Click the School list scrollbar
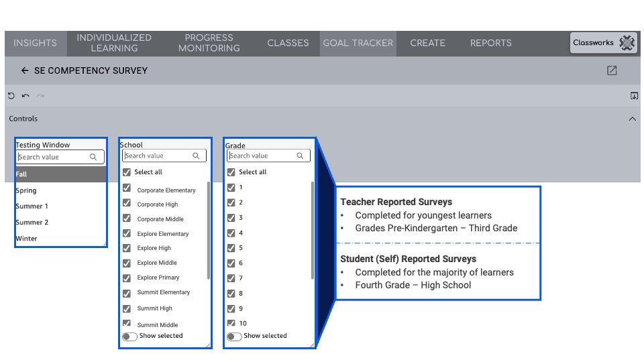 (x=208, y=230)
